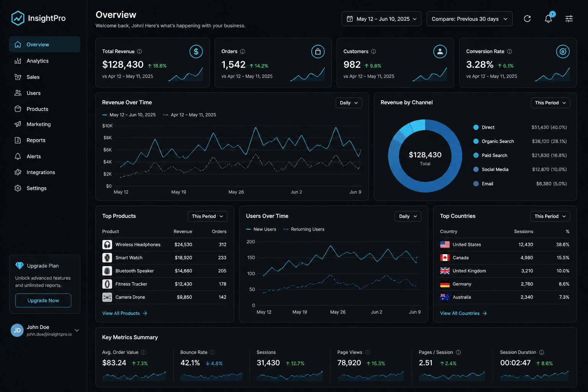This screenshot has width=588, height=392.
Task: Show info for Session Duration
Action: [x=542, y=352]
